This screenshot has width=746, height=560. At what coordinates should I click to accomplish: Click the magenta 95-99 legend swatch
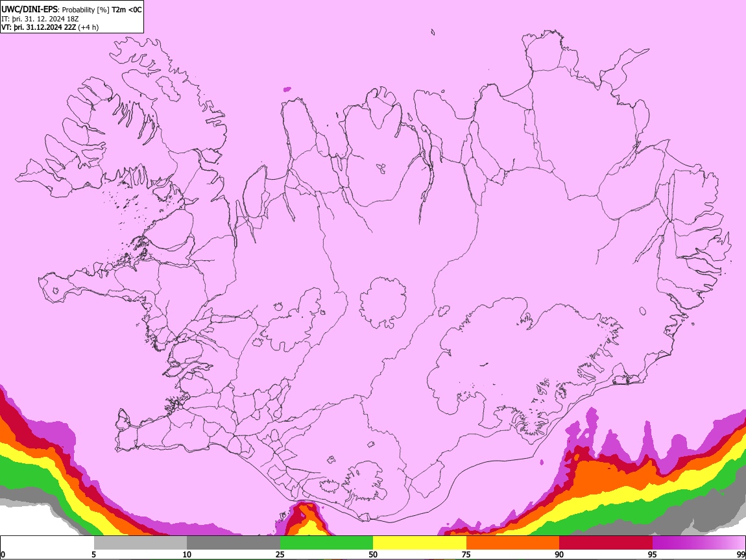(x=699, y=542)
